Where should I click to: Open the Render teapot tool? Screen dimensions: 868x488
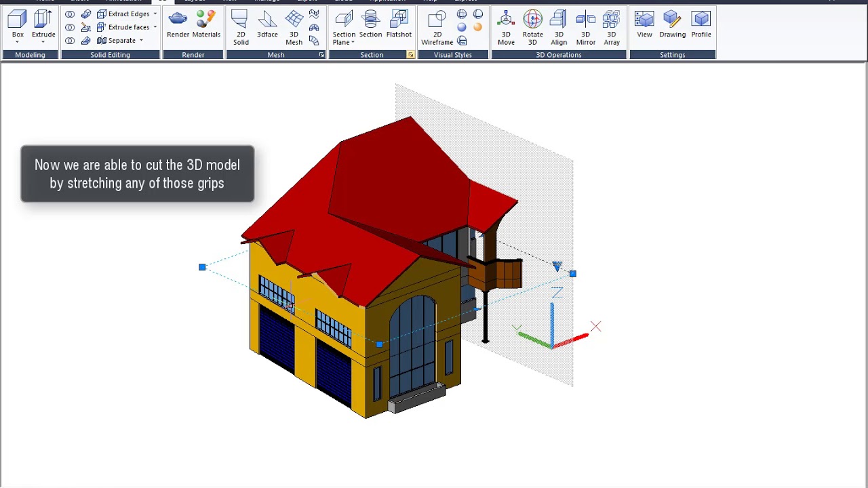tap(178, 24)
